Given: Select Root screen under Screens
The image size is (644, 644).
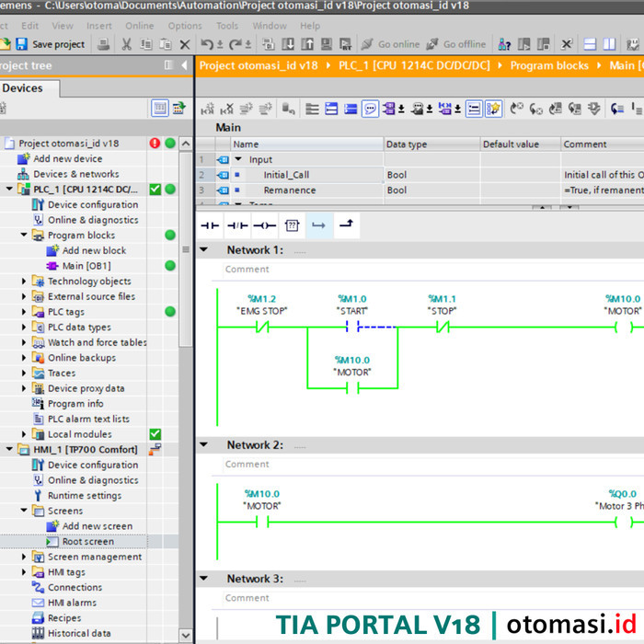Looking at the screenshot, I should point(87,542).
